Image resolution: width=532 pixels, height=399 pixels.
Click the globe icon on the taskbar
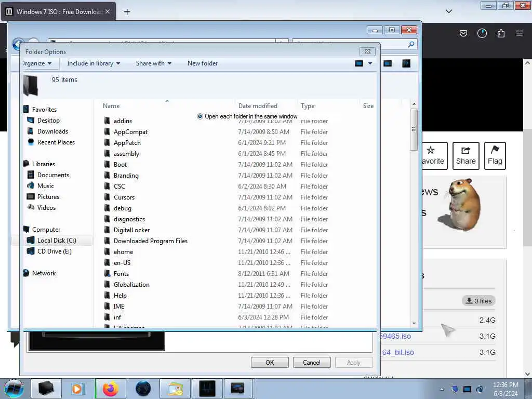coord(143,389)
